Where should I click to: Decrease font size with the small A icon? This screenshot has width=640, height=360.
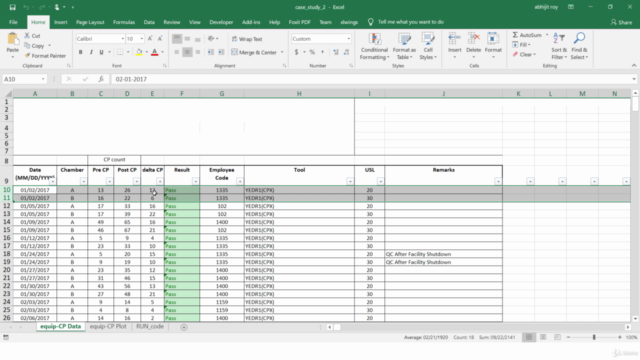point(160,38)
